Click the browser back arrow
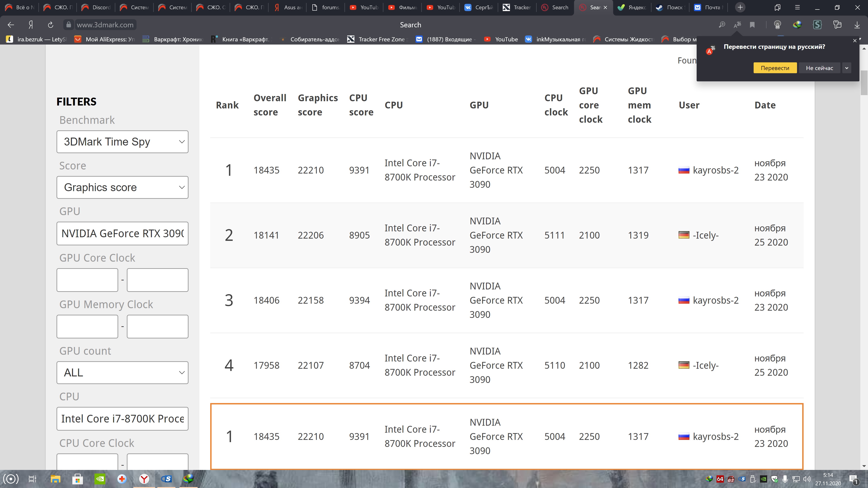Screen dimensions: 868x488 11,25
